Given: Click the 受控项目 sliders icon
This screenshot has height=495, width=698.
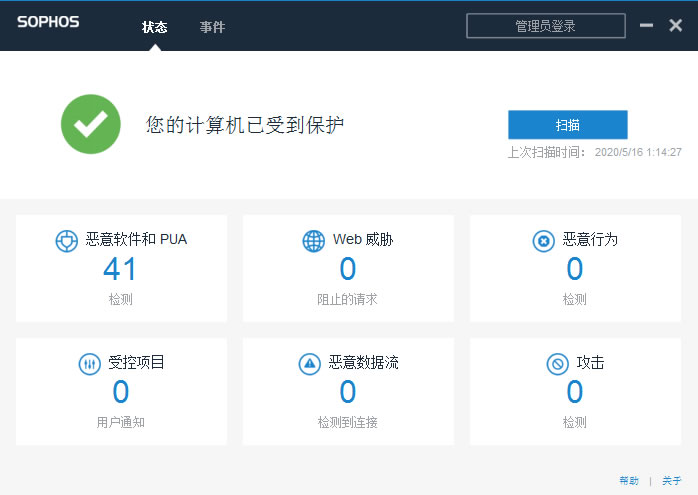Looking at the screenshot, I should [90, 364].
